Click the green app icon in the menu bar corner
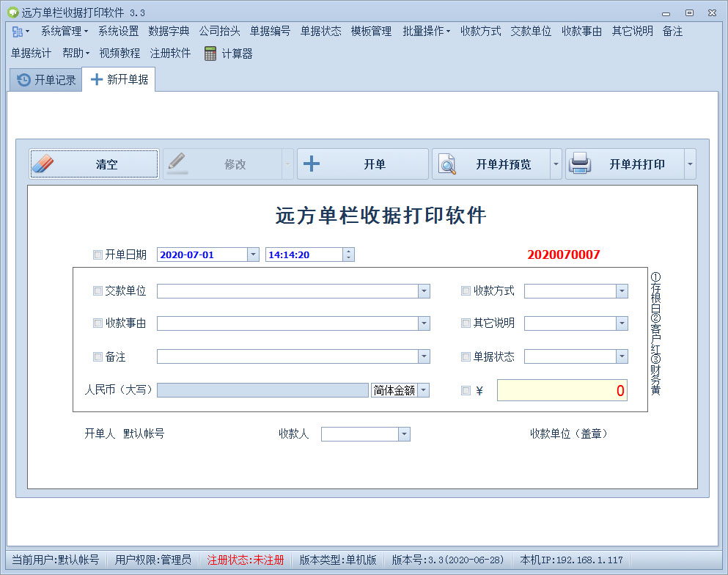The width and height of the screenshot is (728, 575). (16, 32)
